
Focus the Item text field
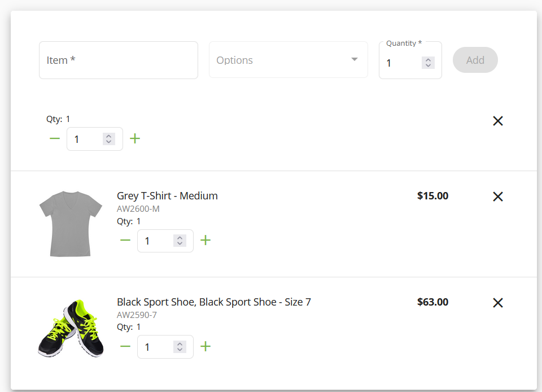tap(119, 60)
